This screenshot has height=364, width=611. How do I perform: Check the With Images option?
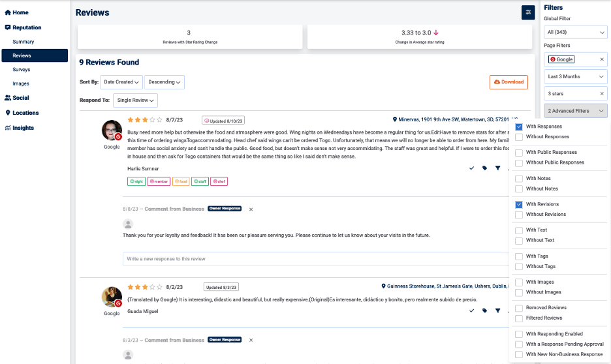click(519, 282)
